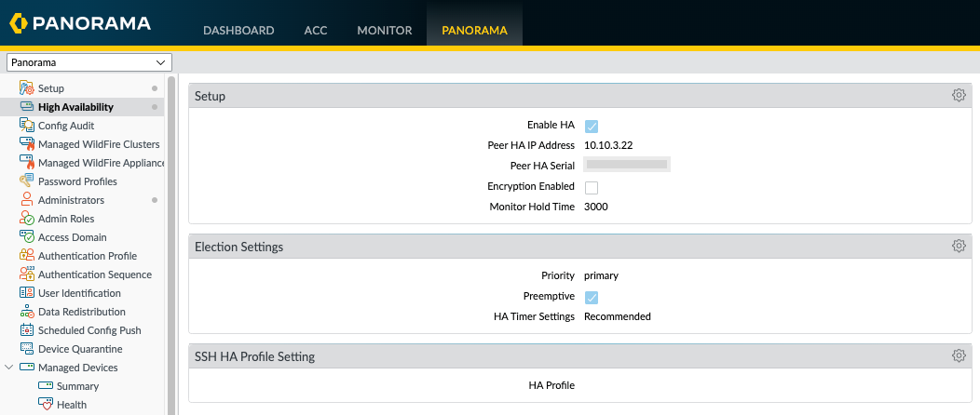Open SSH HA Profile Setting gear
980x415 pixels.
click(x=959, y=355)
